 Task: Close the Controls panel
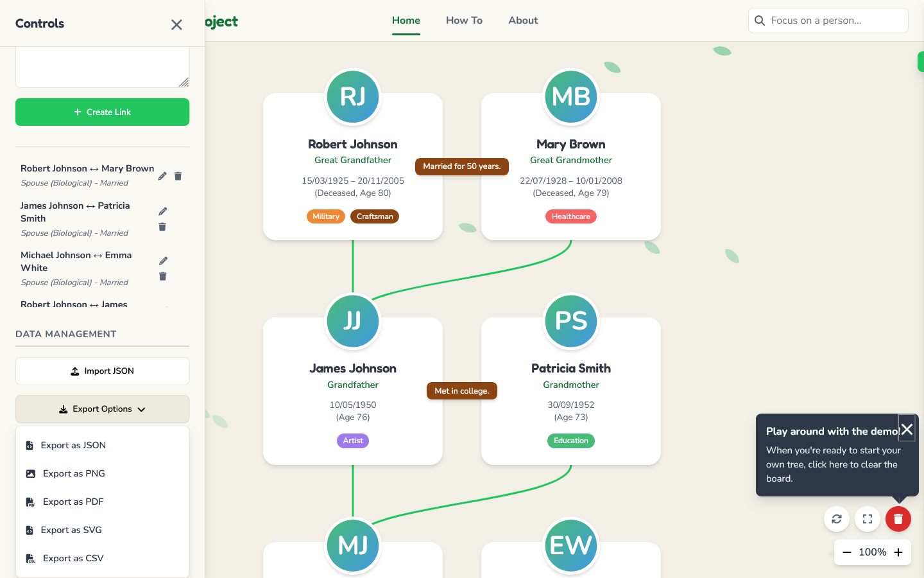coord(176,24)
